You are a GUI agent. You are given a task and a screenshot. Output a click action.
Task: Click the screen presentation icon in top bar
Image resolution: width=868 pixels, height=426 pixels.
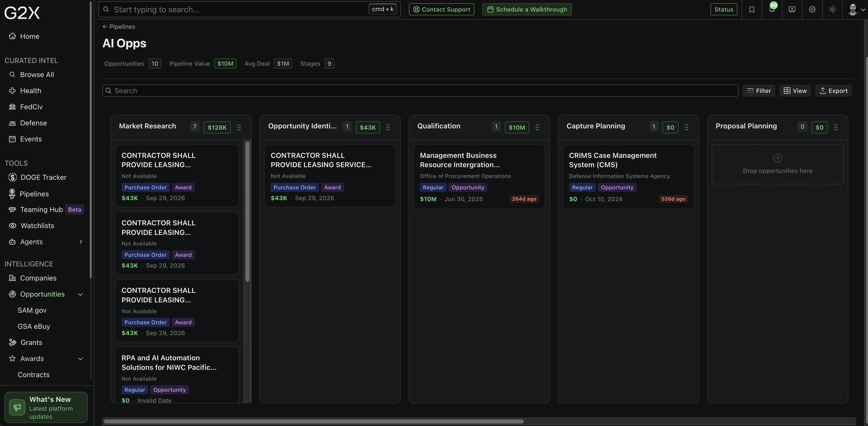tap(792, 9)
